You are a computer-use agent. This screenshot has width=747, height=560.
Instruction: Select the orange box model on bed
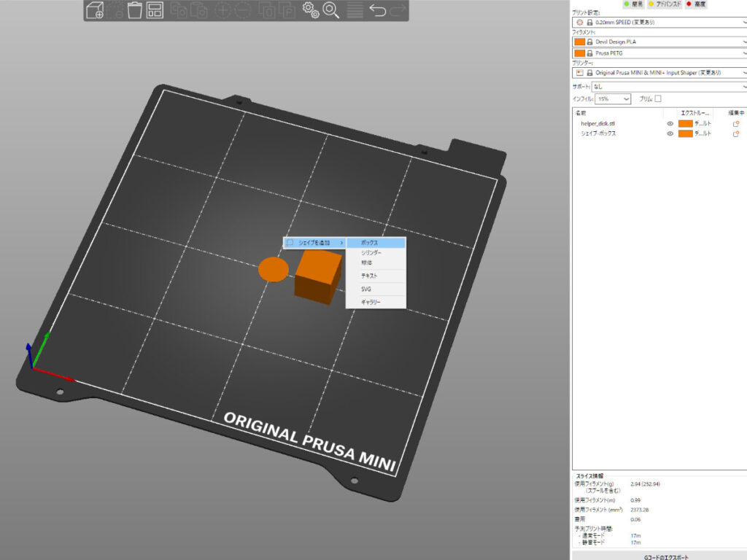point(317,276)
